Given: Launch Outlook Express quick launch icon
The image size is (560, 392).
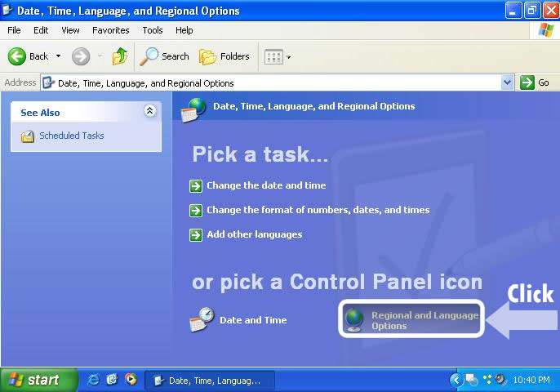Looking at the screenshot, I should tap(112, 379).
